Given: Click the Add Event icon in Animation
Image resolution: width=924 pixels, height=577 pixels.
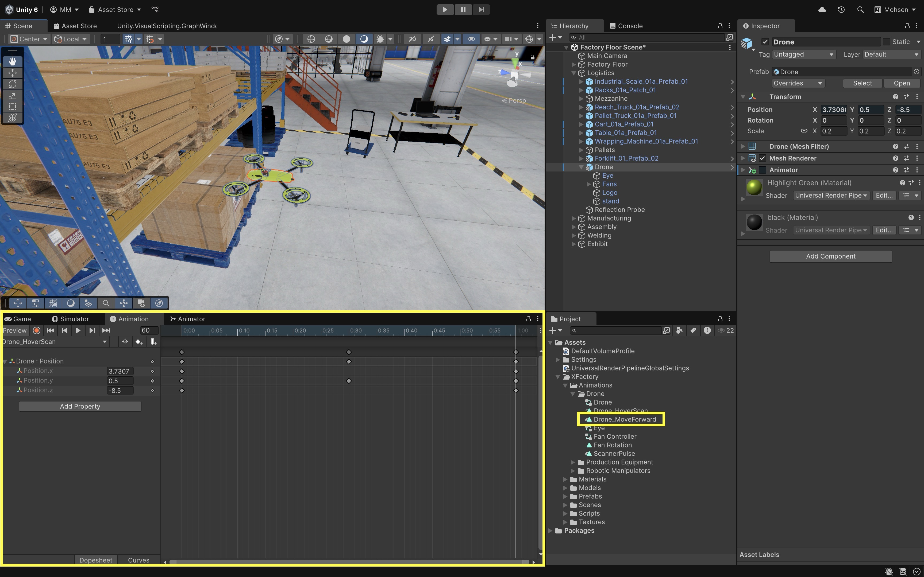Looking at the screenshot, I should [x=153, y=342].
